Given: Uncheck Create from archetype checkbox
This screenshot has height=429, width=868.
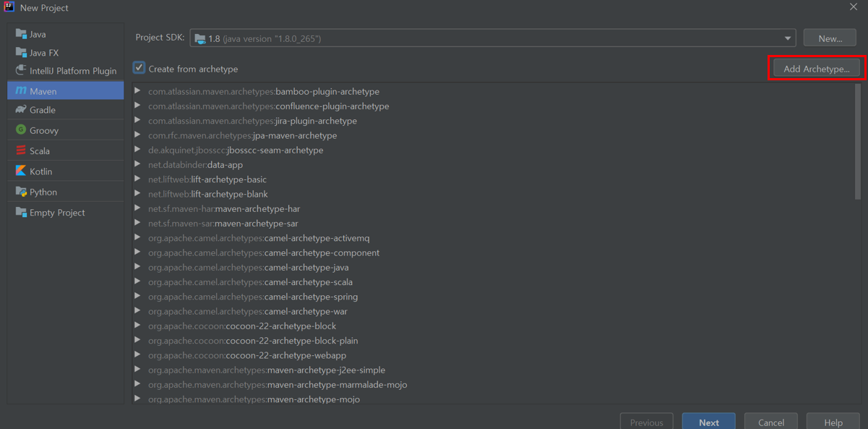Looking at the screenshot, I should tap(139, 68).
